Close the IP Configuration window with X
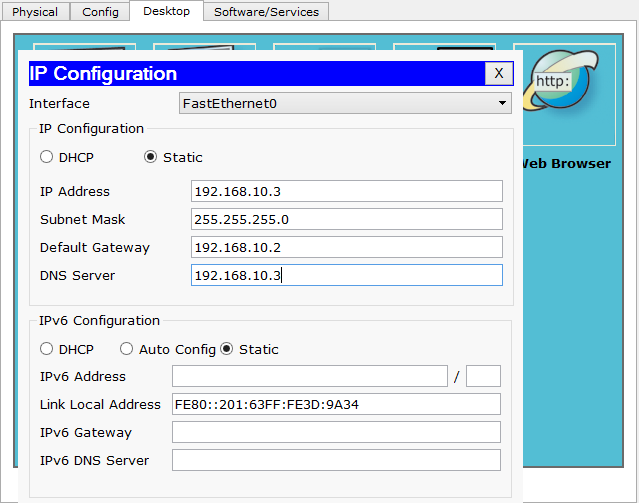This screenshot has height=503, width=639. [499, 73]
